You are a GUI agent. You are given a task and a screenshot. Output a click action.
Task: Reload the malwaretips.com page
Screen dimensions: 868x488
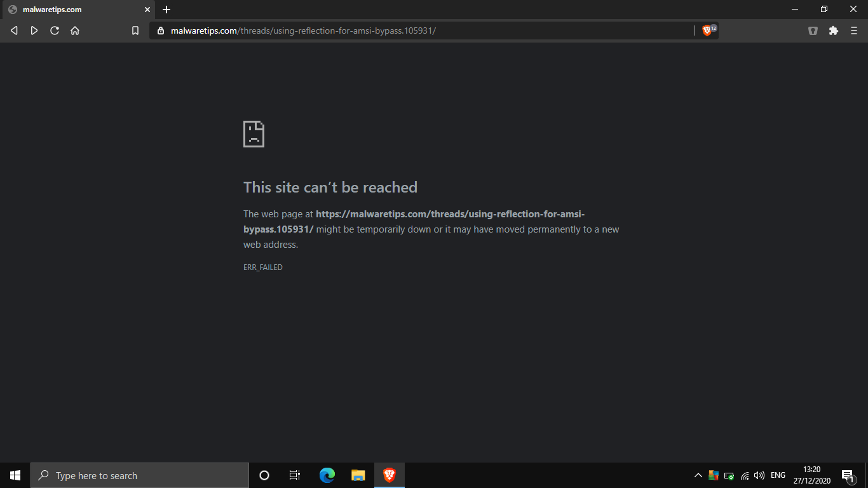point(55,30)
